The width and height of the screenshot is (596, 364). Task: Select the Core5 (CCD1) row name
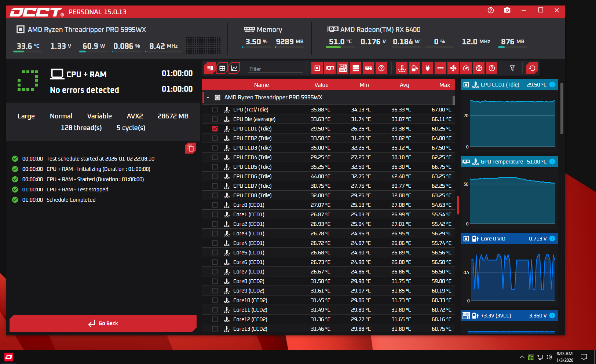[x=249, y=253]
